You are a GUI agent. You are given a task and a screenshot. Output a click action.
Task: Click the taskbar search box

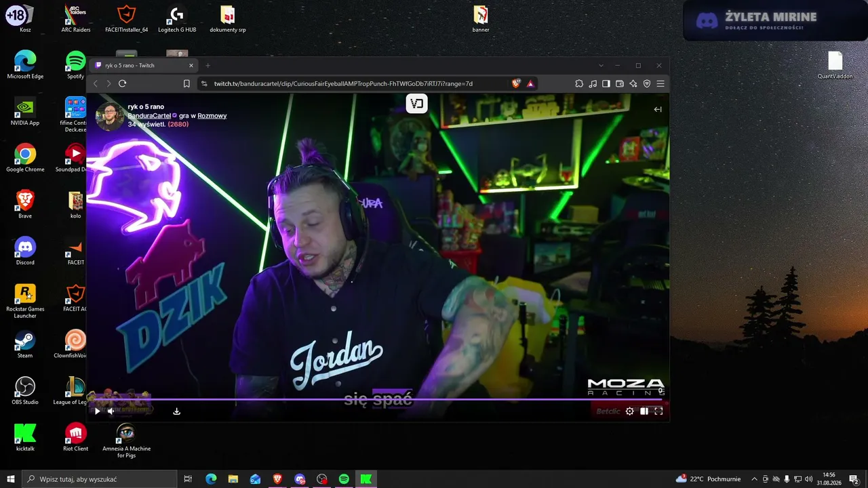100,479
